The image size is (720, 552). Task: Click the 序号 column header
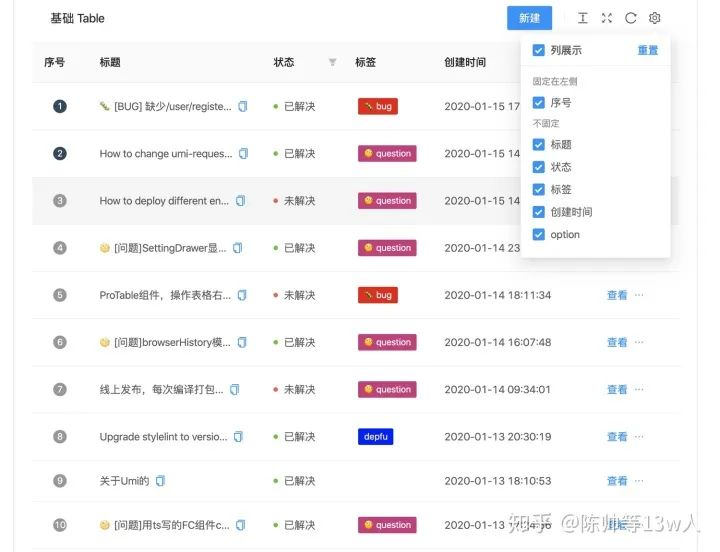click(54, 62)
